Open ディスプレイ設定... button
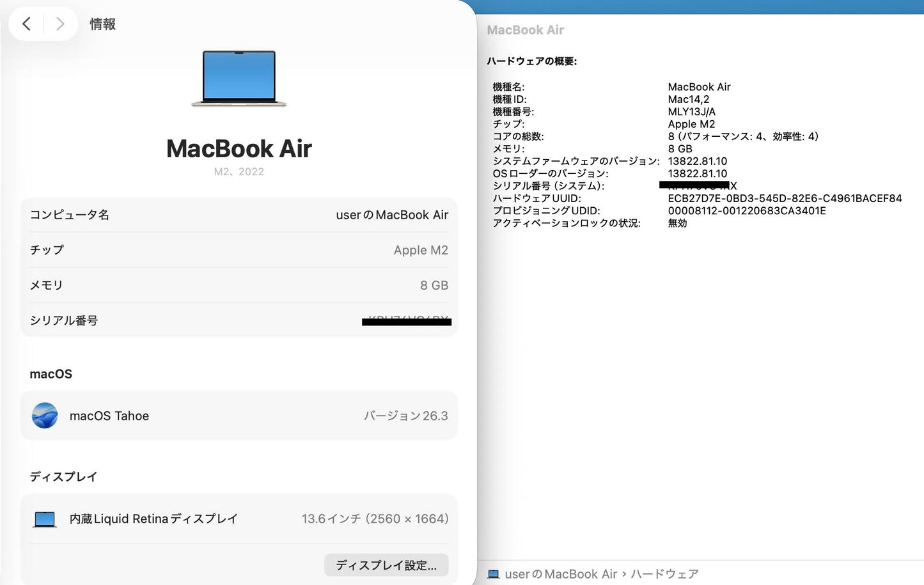This screenshot has height=585, width=924. click(386, 565)
